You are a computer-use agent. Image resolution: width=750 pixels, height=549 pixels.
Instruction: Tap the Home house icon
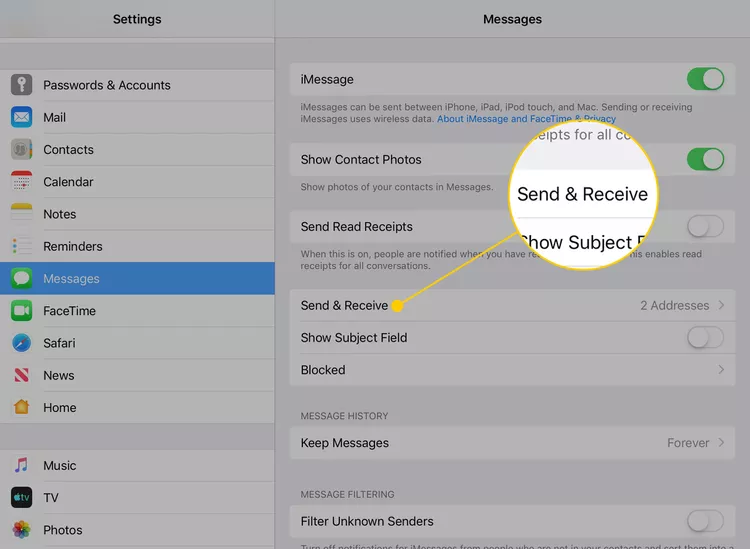(x=22, y=407)
